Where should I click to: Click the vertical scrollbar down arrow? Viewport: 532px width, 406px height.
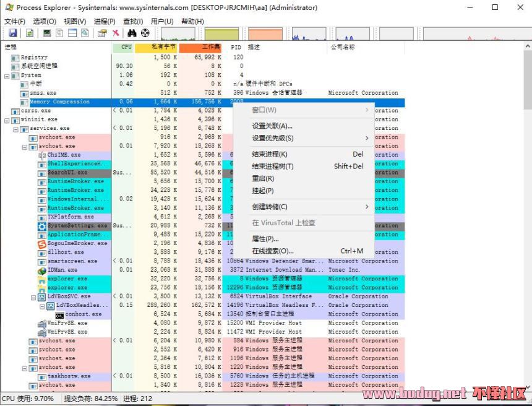[x=528, y=387]
